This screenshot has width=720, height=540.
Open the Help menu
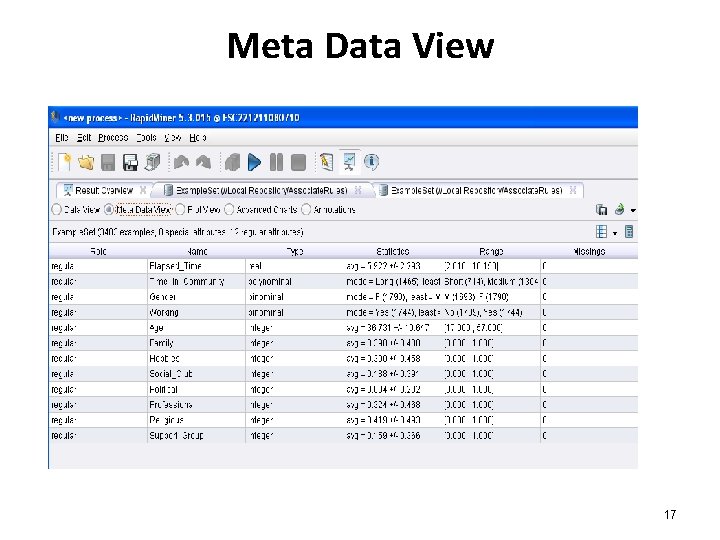click(198, 138)
